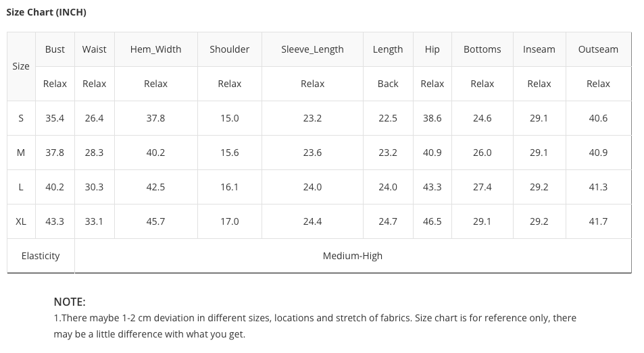
Task: Click the 27.4 bottoms value for L
Action: point(482,187)
